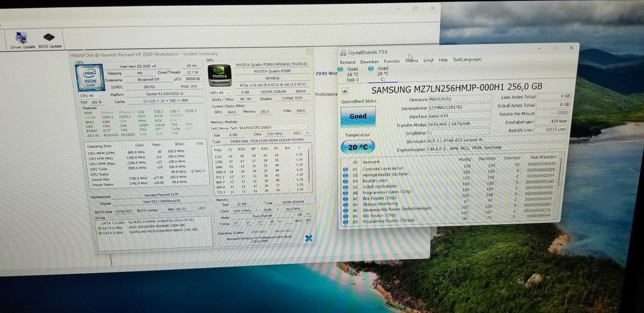The width and height of the screenshot is (644, 313).
Task: Click the Intel Xeon CPU logo
Action: click(90, 78)
